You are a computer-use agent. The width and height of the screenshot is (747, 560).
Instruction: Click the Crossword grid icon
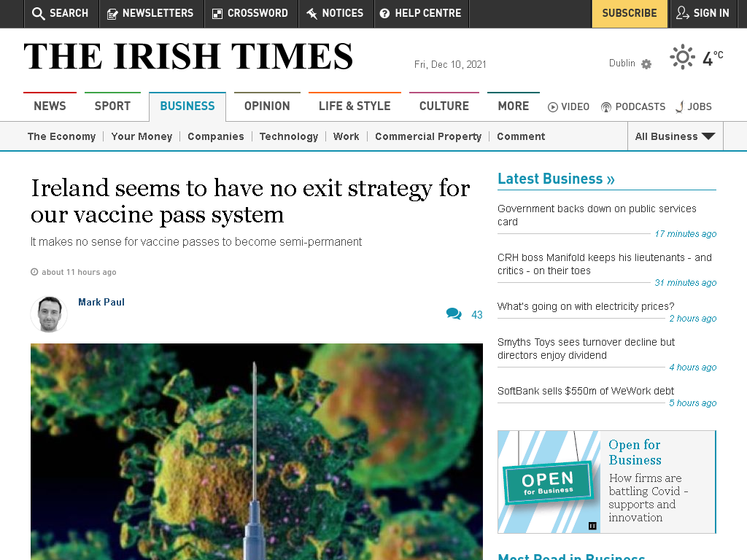coord(217,14)
